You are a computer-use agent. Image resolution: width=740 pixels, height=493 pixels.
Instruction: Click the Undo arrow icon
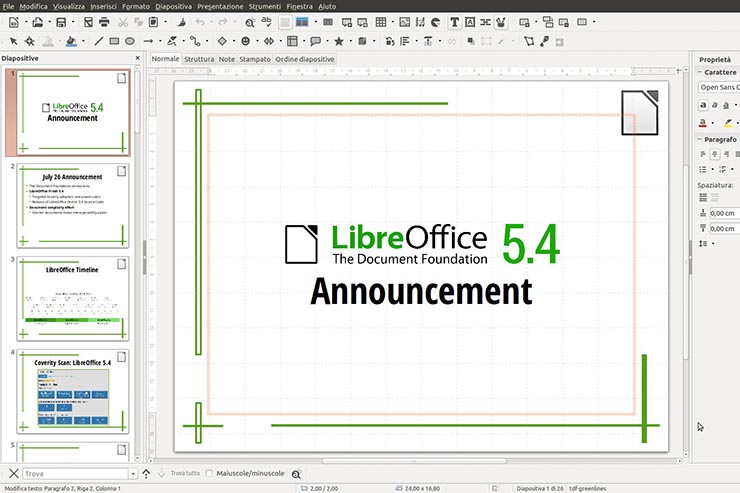click(x=198, y=22)
